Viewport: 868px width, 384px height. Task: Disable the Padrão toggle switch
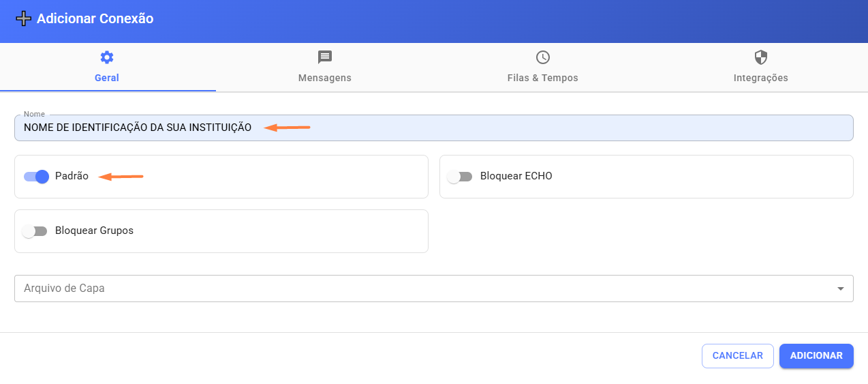[37, 177]
